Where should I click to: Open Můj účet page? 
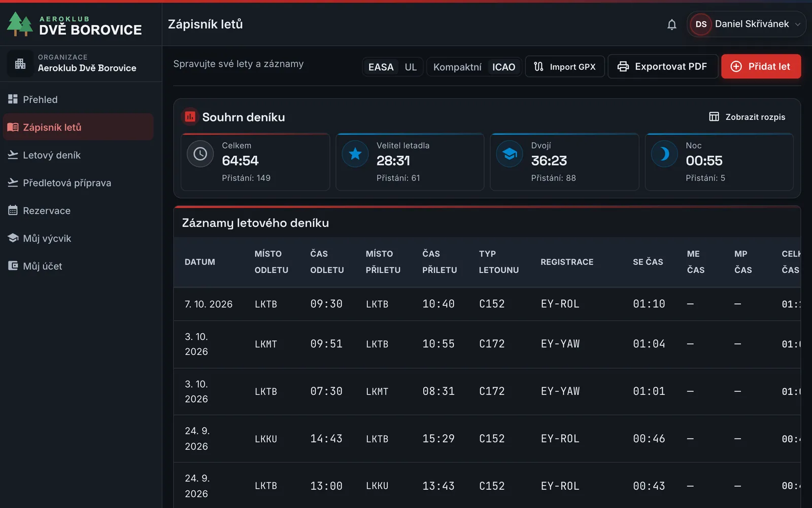pos(78,266)
